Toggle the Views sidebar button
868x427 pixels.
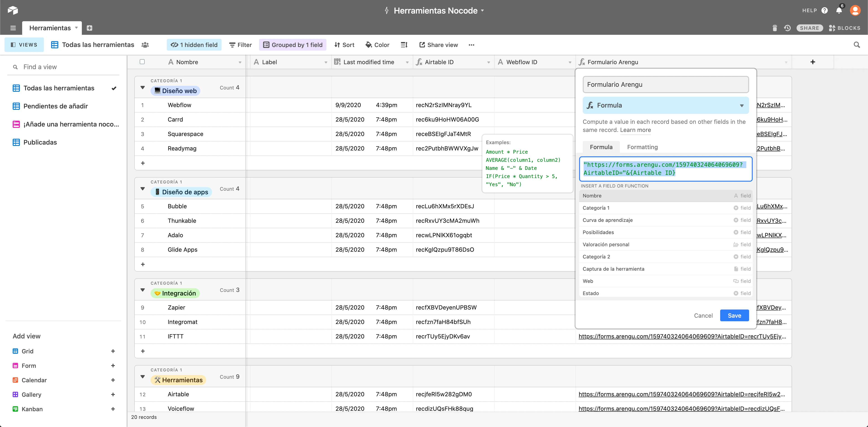tap(24, 45)
